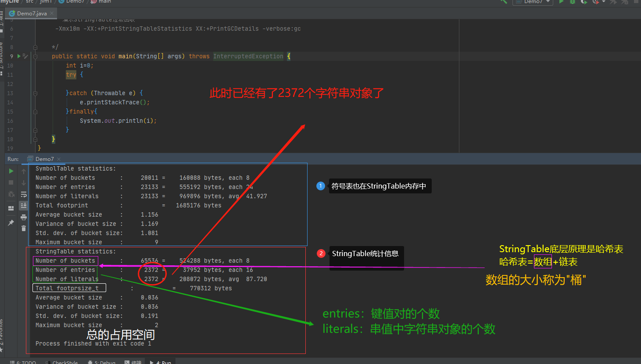Click the 'Total footprint' line in SymbolTable output
Image resolution: width=641 pixels, height=364 pixels.
point(129,205)
